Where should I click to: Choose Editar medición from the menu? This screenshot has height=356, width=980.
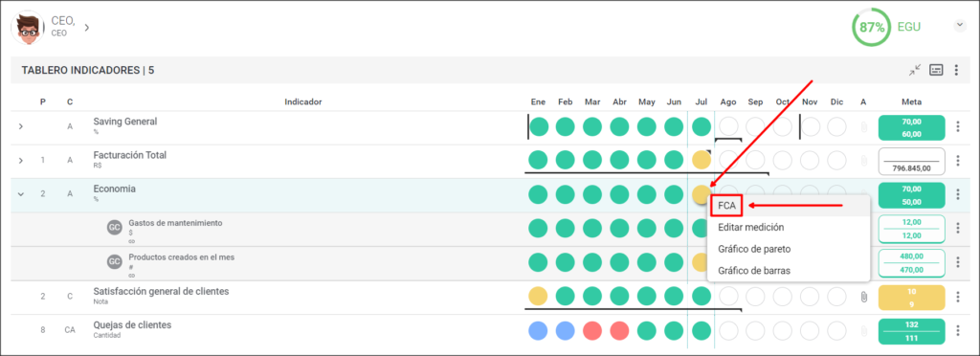pyautogui.click(x=750, y=228)
